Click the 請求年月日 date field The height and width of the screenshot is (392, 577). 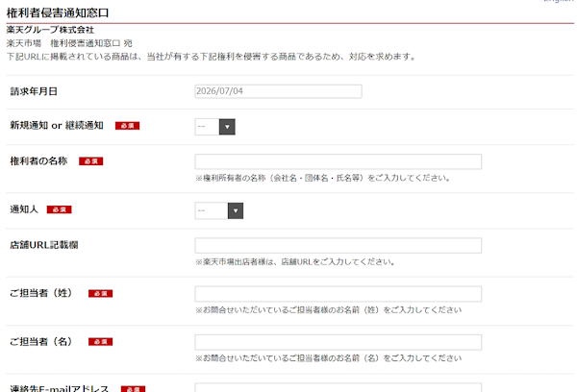point(278,91)
